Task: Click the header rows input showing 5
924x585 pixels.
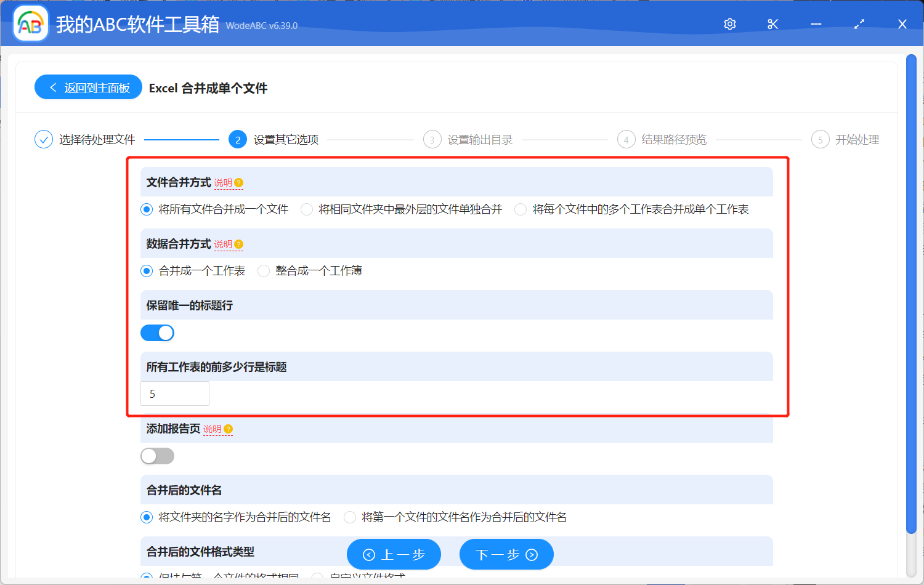Action: (x=174, y=393)
